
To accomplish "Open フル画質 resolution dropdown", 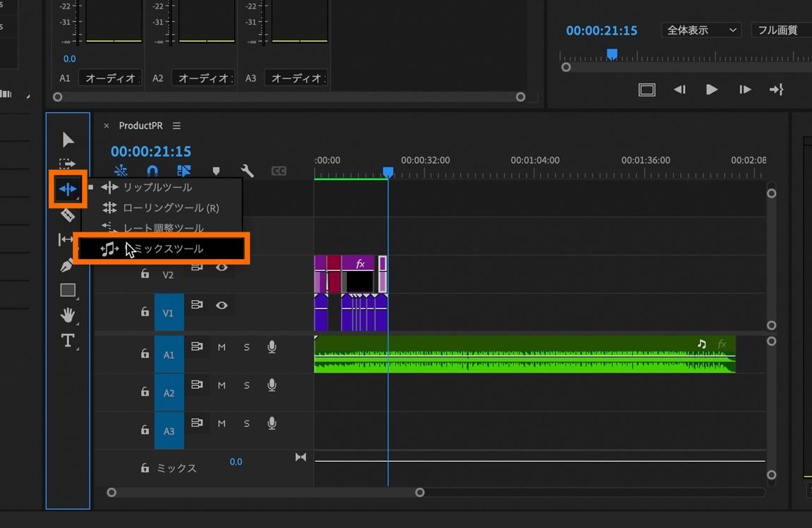I will 781,30.
